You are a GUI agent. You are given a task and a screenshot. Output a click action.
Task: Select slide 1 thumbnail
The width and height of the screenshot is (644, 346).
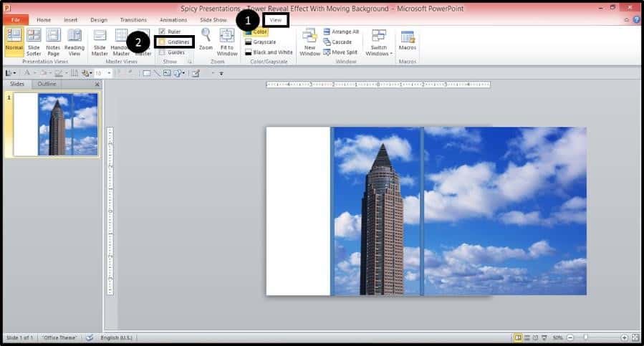click(x=56, y=125)
